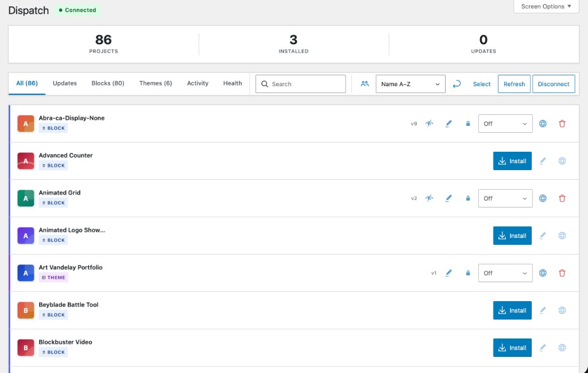Click the Animated Logo Show project name
588x373 pixels.
pyautogui.click(x=72, y=230)
